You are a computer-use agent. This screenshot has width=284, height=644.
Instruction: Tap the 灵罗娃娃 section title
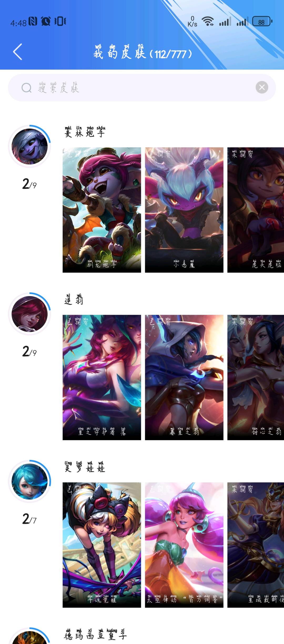85,467
